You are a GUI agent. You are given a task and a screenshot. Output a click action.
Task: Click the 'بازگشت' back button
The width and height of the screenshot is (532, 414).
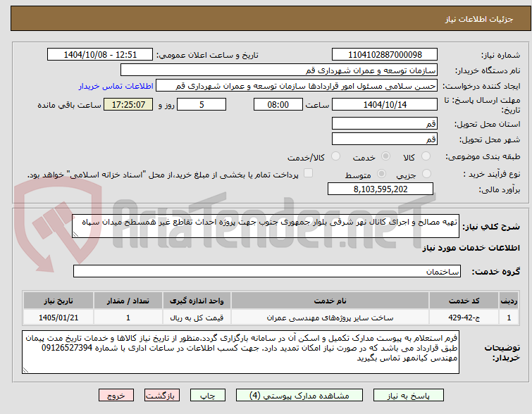point(162,396)
